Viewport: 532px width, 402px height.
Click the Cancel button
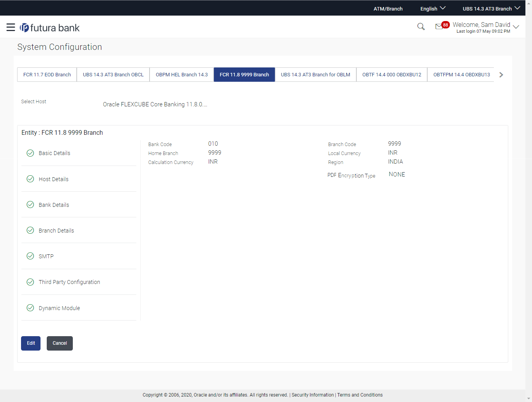pos(60,343)
